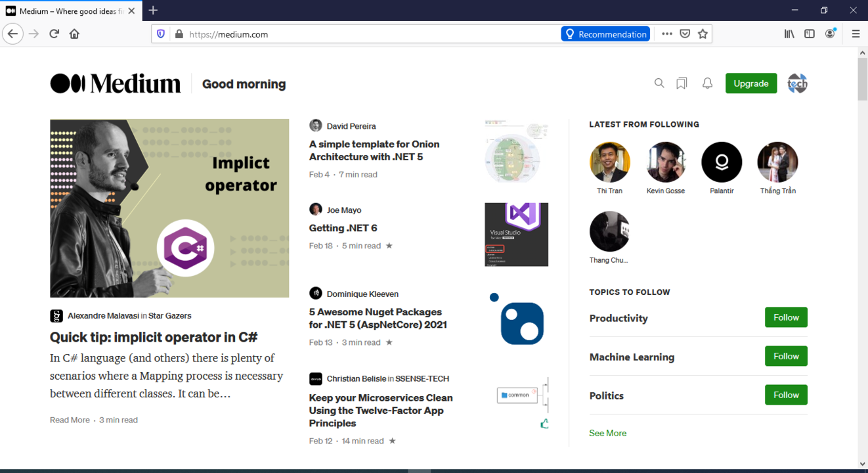Click See More topics link
Screen dimensions: 868x473
[x=607, y=433]
